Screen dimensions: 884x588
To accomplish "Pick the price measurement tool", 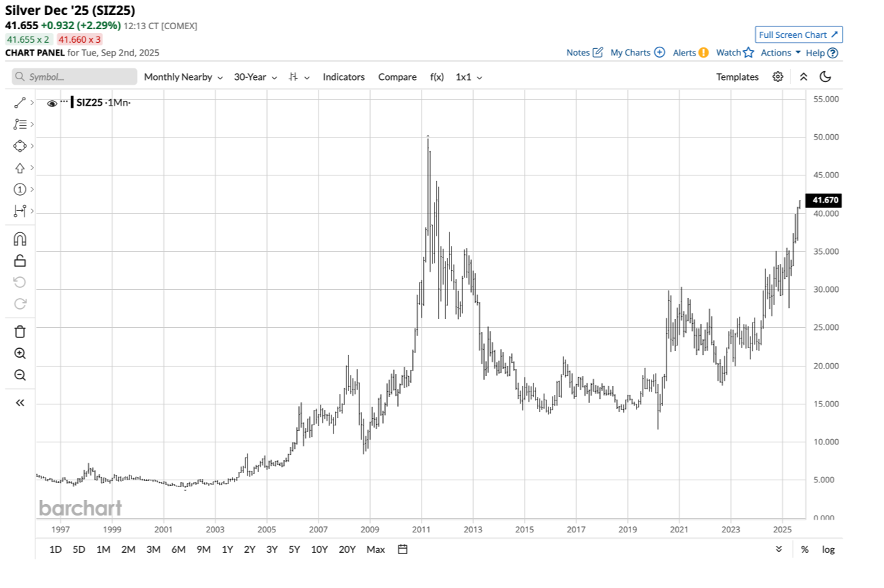I will click(20, 211).
